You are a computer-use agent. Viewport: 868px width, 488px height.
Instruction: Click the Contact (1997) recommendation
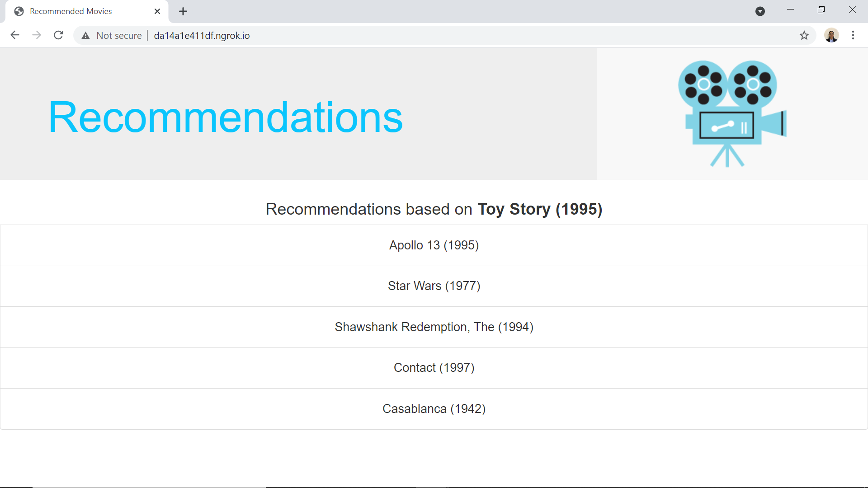[434, 367]
